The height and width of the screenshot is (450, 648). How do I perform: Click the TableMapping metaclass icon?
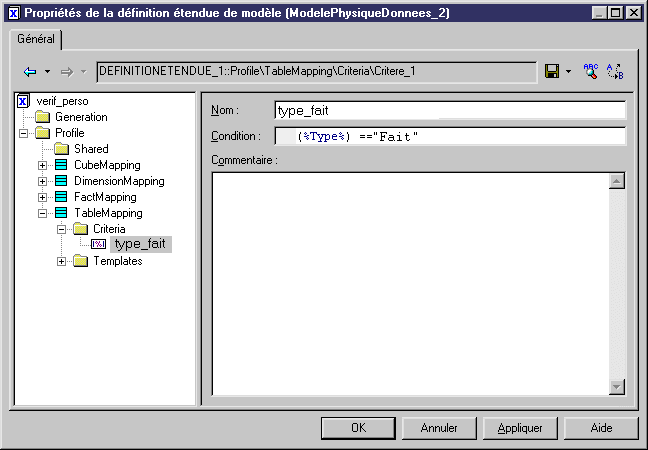click(61, 213)
